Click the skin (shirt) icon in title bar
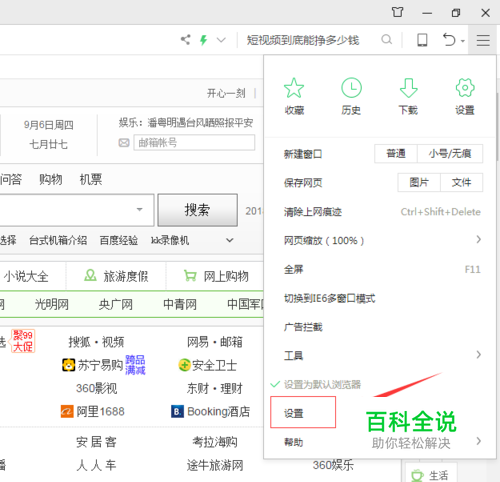The height and width of the screenshot is (482, 500). tap(397, 12)
